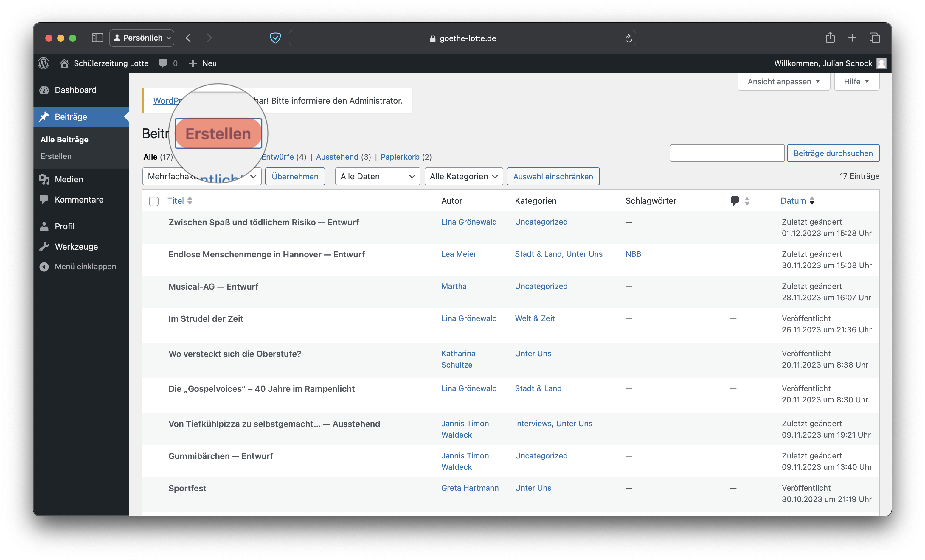Open Medien in sidebar menu
This screenshot has width=925, height=560.
(69, 179)
